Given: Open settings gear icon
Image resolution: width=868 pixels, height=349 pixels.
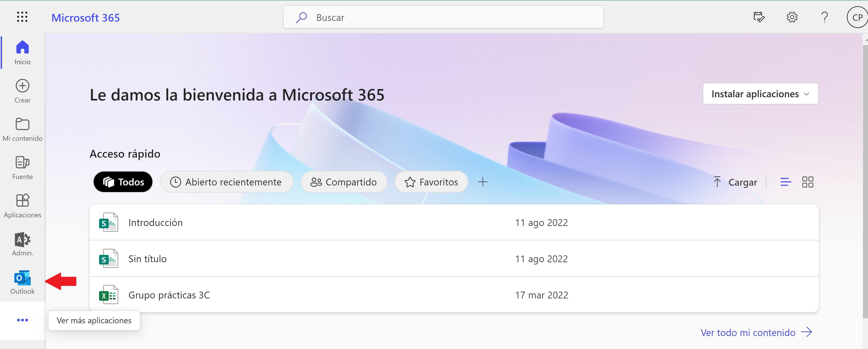Looking at the screenshot, I should coord(792,17).
